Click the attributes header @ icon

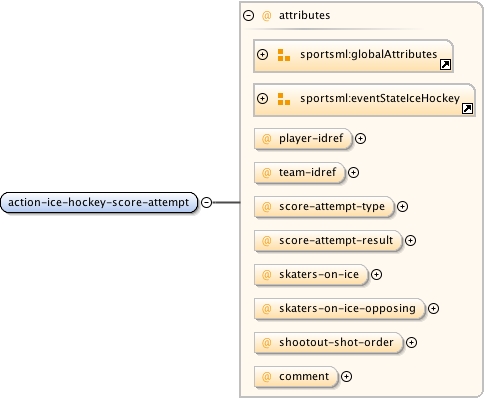tap(266, 15)
